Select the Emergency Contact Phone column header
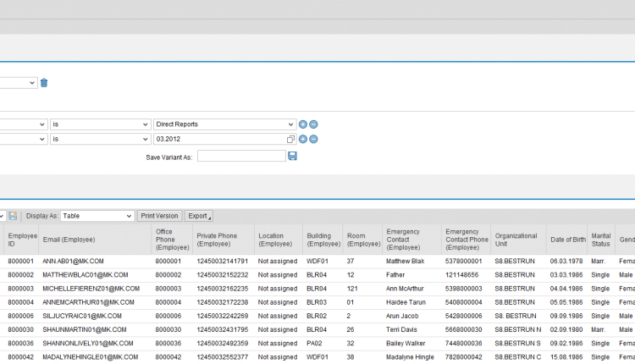Screen dimensions: 635x364 click(x=467, y=240)
